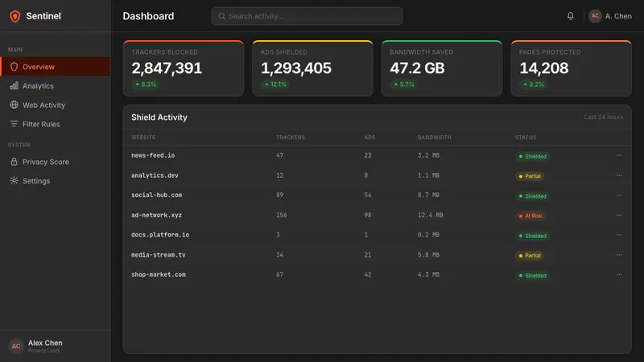The image size is (644, 362).
Task: Sort by BANDWIDTH column header
Action: tap(434, 138)
